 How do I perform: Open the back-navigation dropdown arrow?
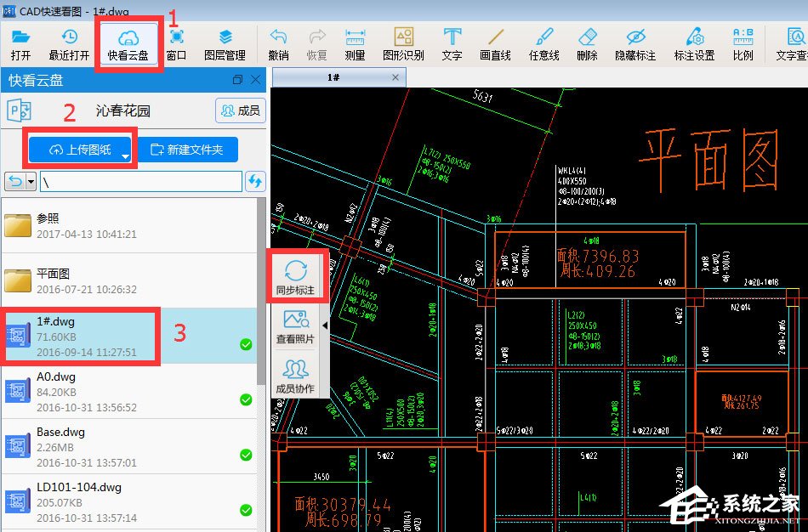[x=31, y=182]
